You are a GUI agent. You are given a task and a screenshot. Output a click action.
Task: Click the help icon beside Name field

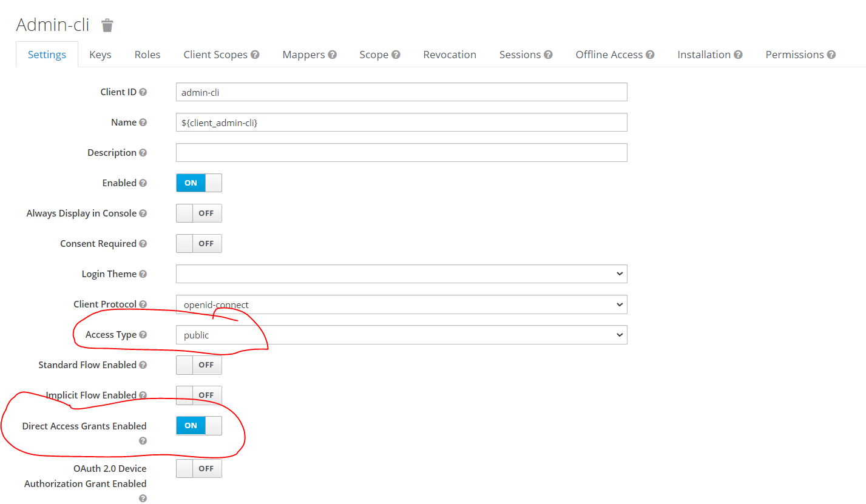coord(144,122)
